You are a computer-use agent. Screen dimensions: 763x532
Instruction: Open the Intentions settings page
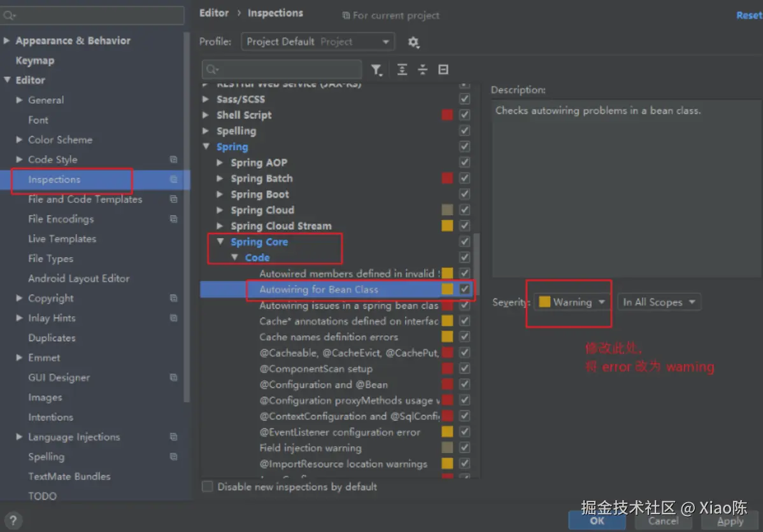[50, 417]
